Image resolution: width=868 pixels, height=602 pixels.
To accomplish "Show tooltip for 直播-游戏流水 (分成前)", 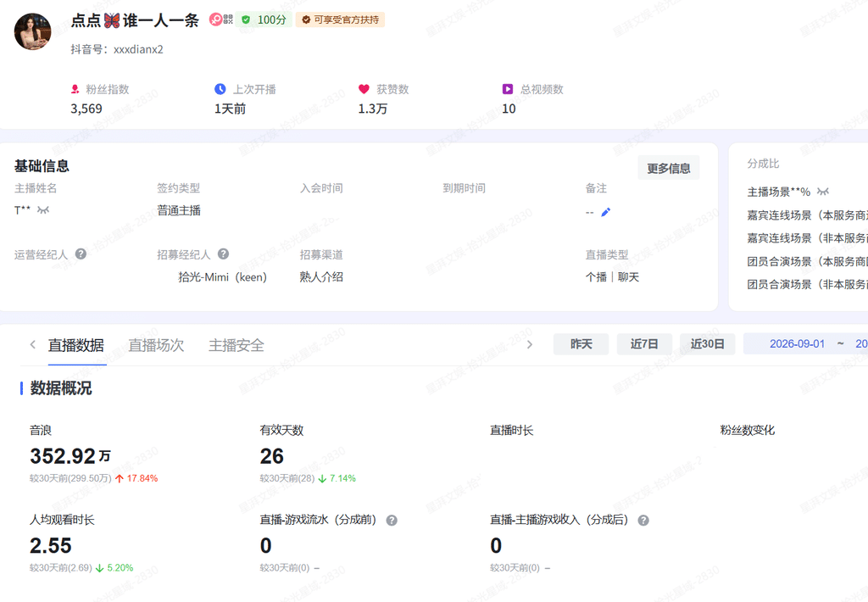I will (x=392, y=521).
